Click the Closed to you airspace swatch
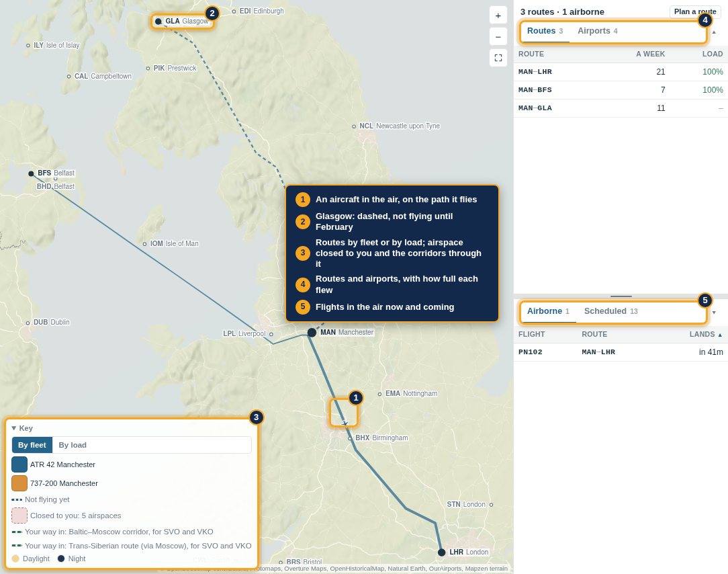The width and height of the screenshot is (728, 574). 19,516
